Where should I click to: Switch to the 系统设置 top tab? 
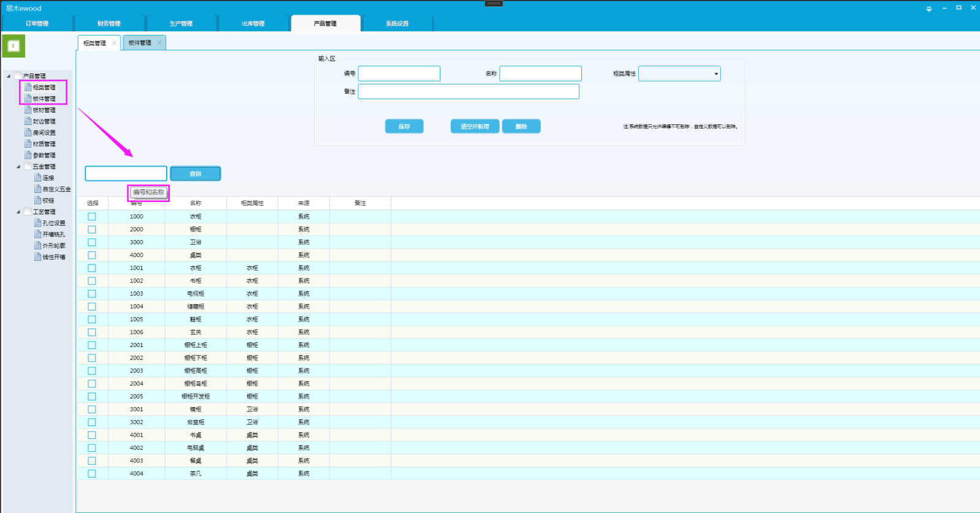click(397, 23)
